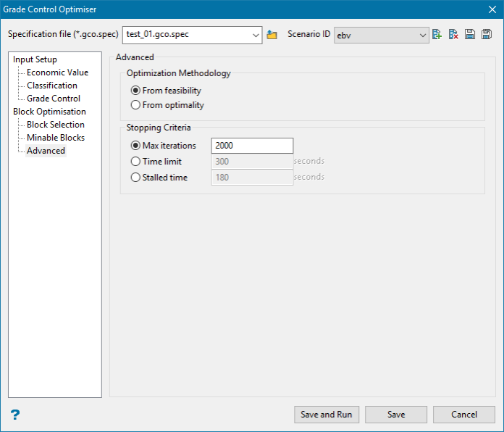Click the save scenario disk icon

470,34
